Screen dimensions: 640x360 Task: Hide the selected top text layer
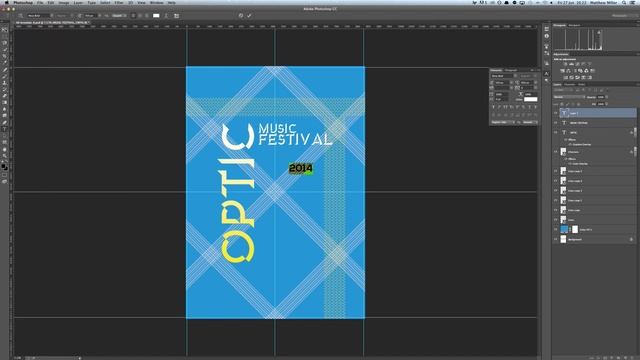point(556,113)
